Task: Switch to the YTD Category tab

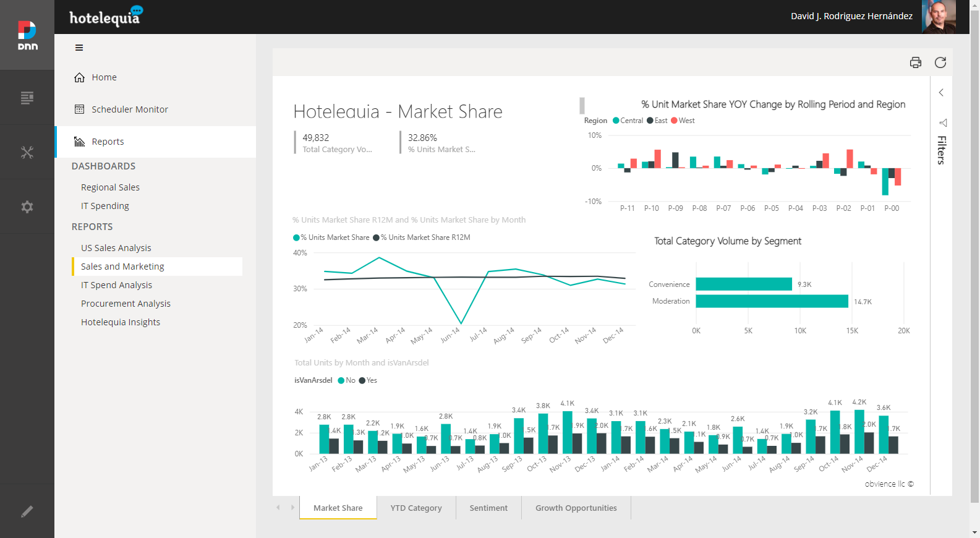Action: (x=416, y=508)
